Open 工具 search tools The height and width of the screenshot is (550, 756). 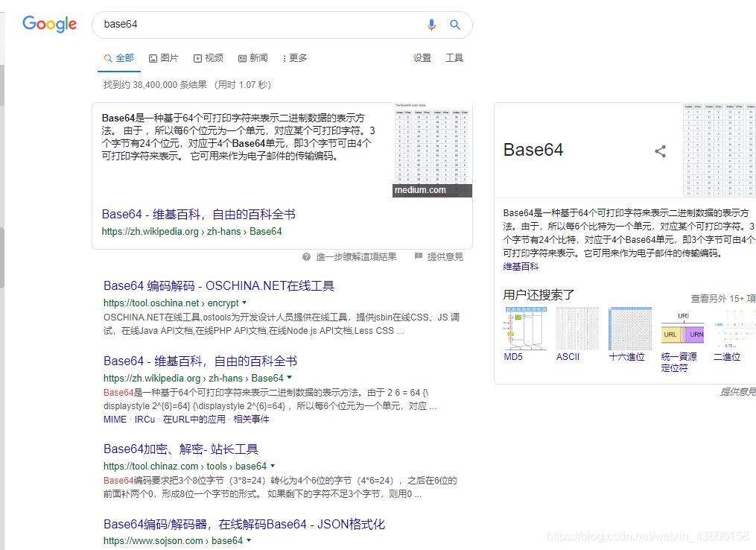454,58
